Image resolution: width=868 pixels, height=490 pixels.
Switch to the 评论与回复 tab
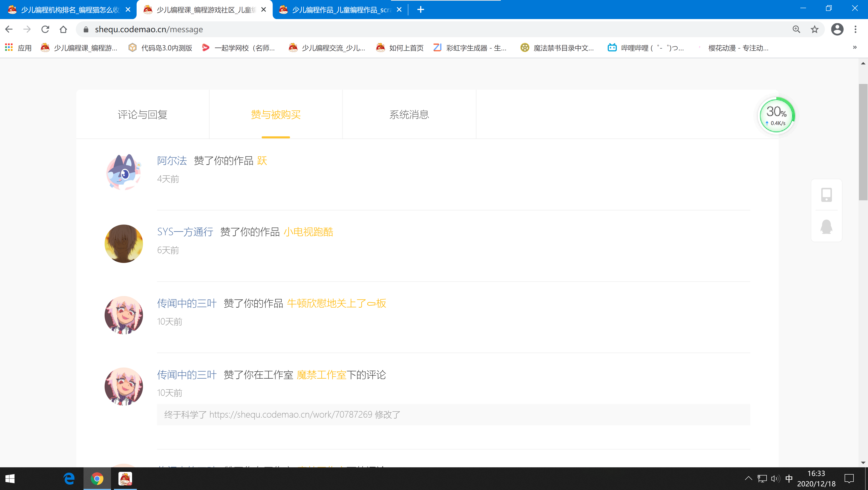(x=143, y=115)
